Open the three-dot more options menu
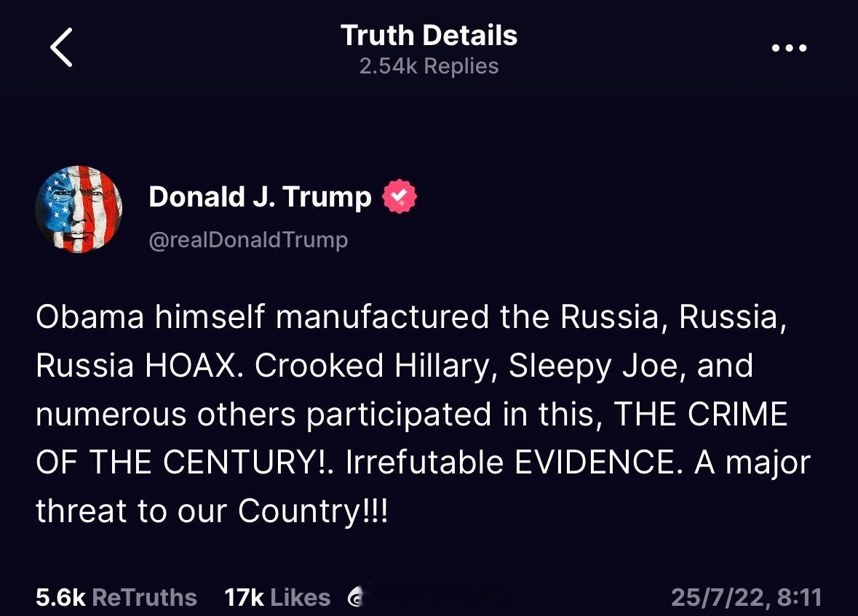 coord(789,48)
